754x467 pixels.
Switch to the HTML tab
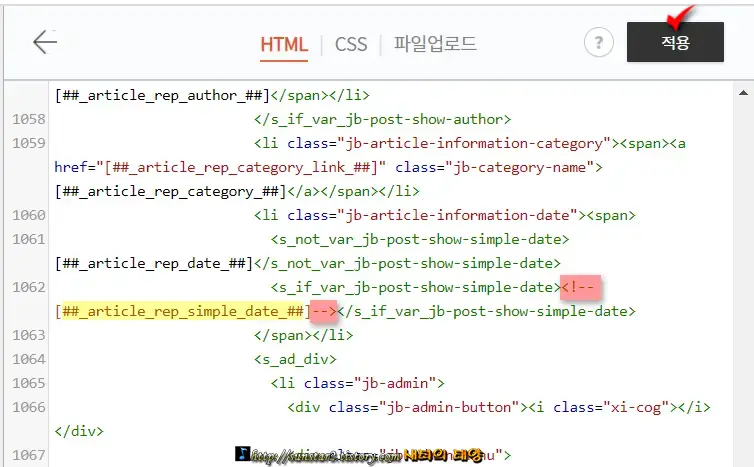point(284,44)
